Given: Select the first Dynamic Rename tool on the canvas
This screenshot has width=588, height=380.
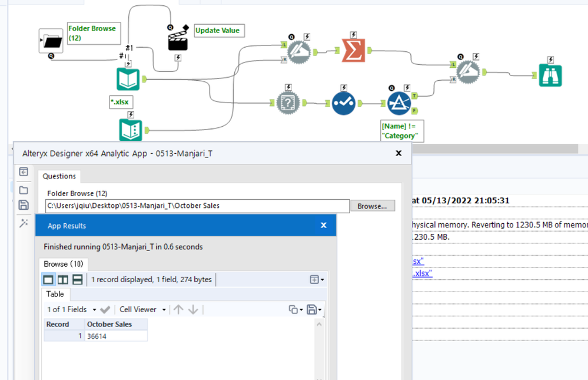Looking at the screenshot, I should coord(299,52).
